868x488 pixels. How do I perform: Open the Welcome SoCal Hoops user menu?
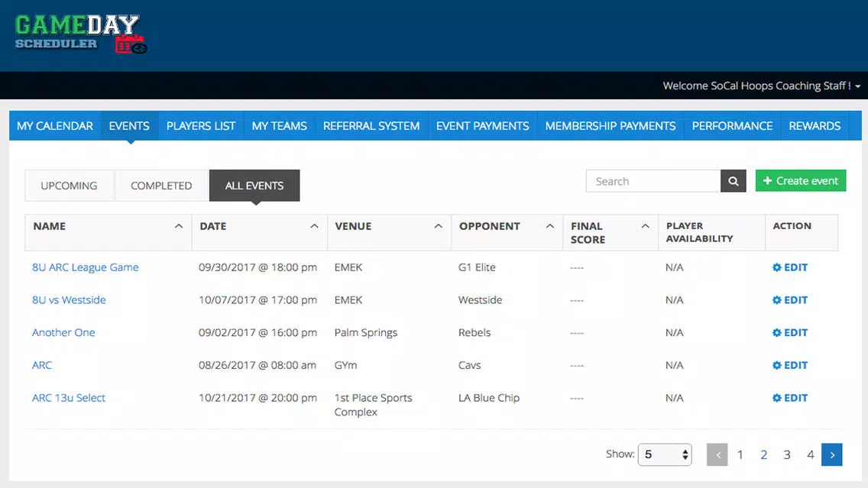(761, 86)
